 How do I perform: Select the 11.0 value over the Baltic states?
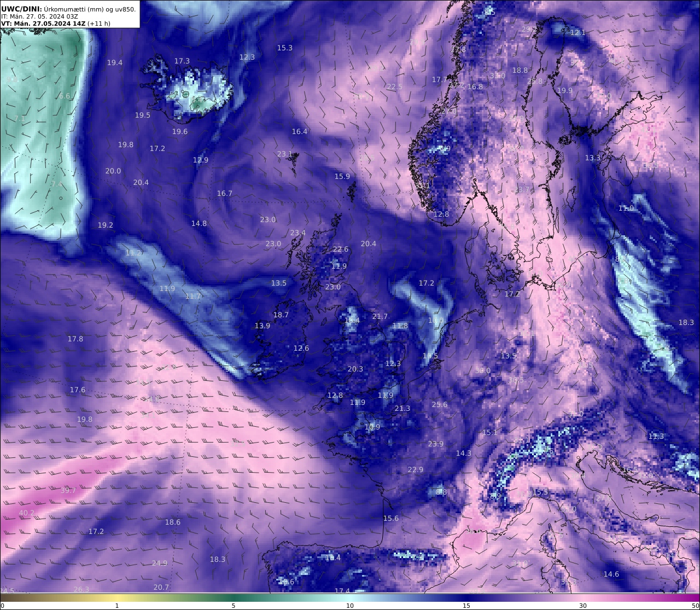tap(626, 208)
